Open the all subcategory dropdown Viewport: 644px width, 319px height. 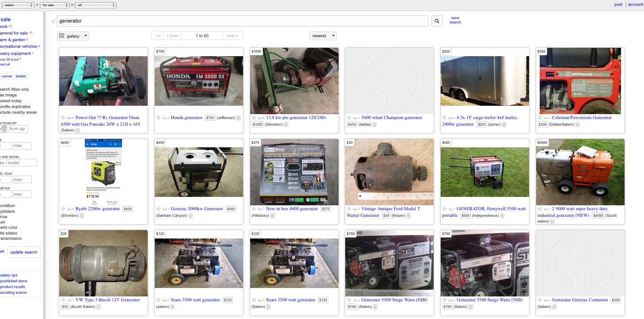(x=96, y=5)
